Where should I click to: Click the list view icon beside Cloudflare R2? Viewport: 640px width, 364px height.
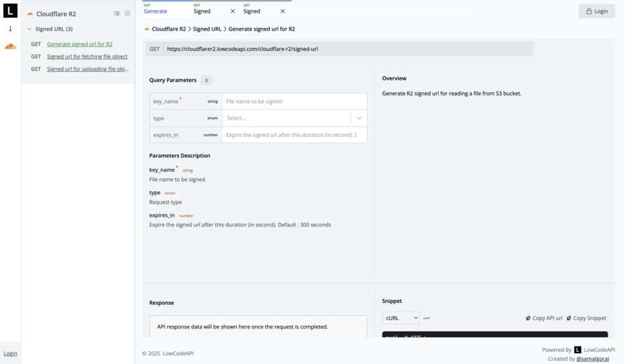117,13
